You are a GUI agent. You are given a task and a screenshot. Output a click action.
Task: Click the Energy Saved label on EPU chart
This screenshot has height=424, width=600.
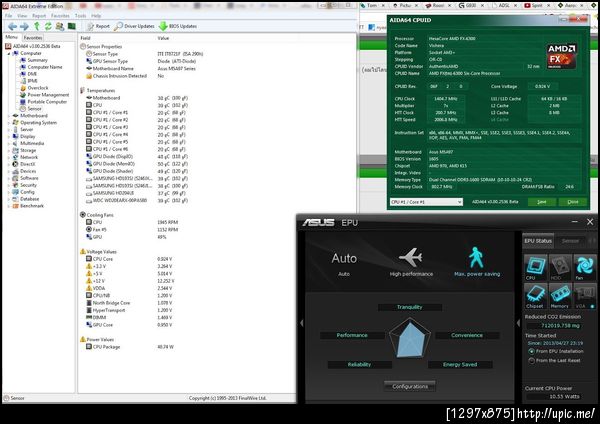click(460, 364)
